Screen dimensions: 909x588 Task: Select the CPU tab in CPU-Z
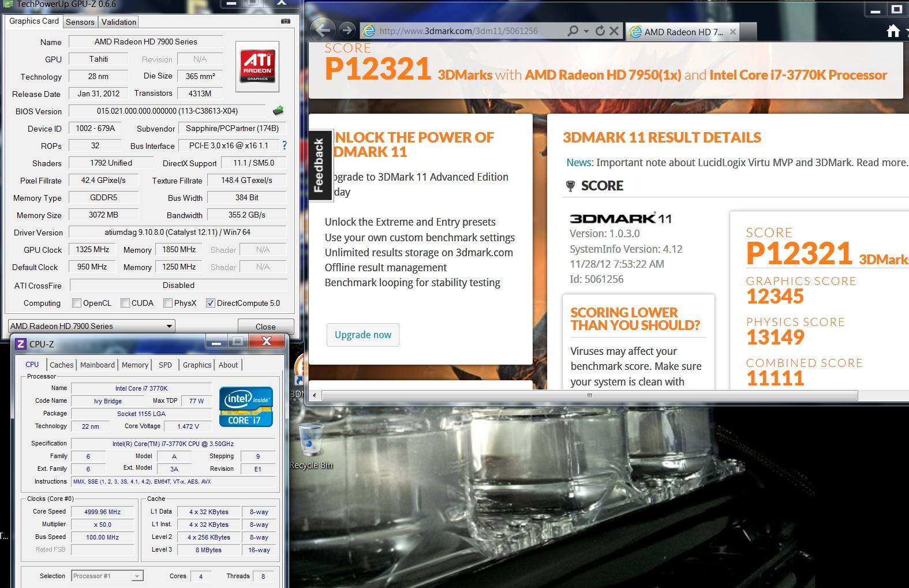tap(32, 364)
